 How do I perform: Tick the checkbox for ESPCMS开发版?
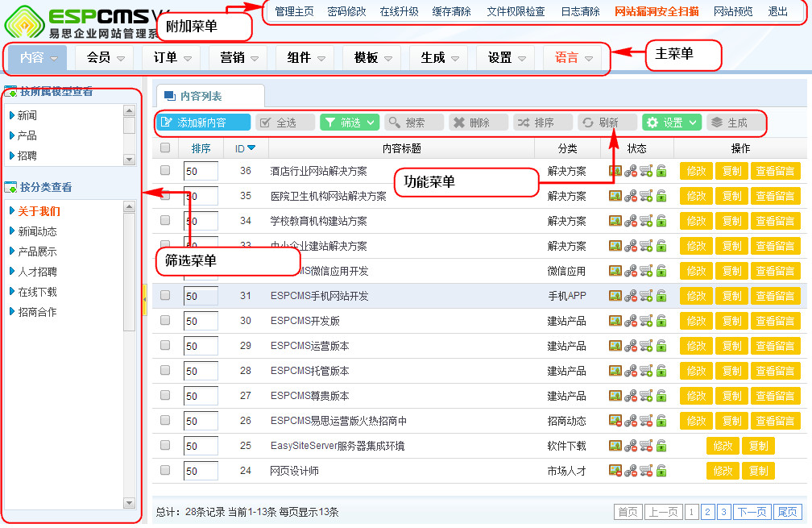tap(165, 320)
